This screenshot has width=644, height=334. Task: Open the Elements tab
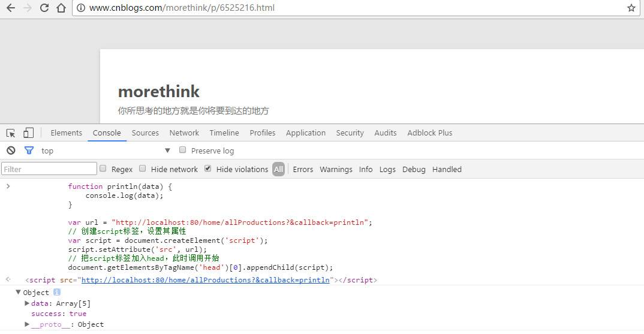click(x=66, y=133)
